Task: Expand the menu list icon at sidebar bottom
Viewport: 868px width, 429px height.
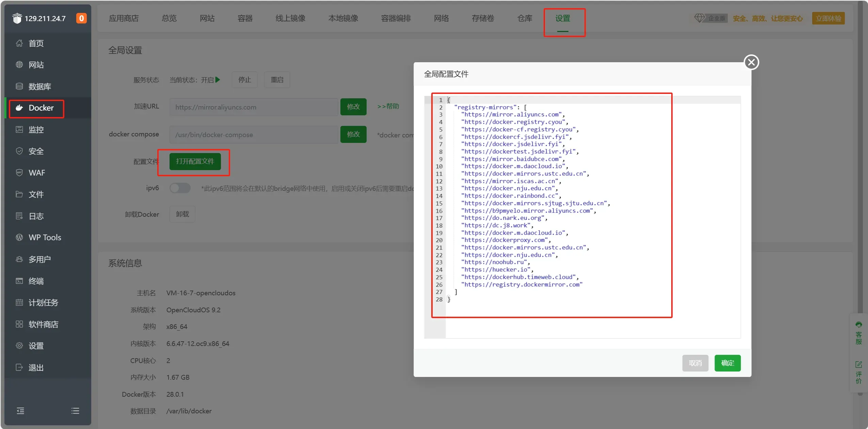Action: coord(75,411)
